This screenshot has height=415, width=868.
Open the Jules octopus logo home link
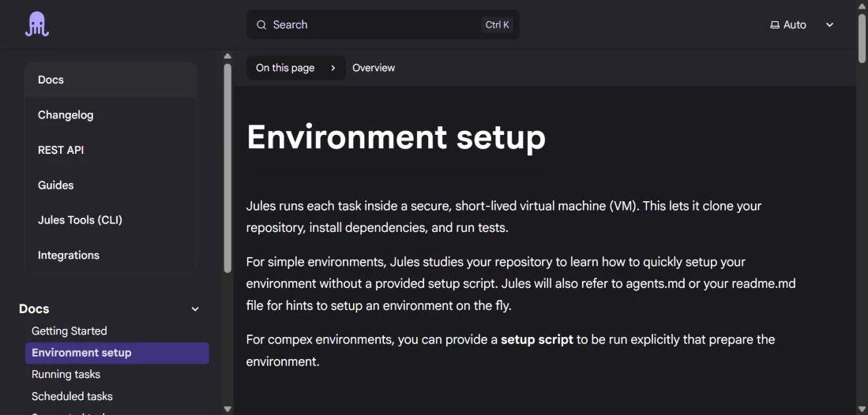coord(37,24)
